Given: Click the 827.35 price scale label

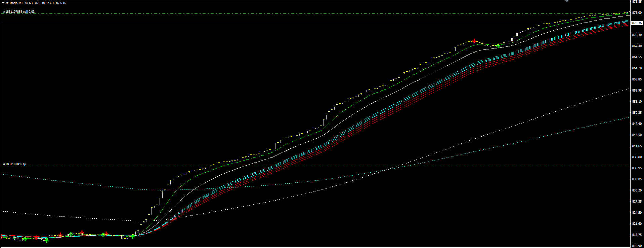Looking at the screenshot, I should tap(637, 202).
